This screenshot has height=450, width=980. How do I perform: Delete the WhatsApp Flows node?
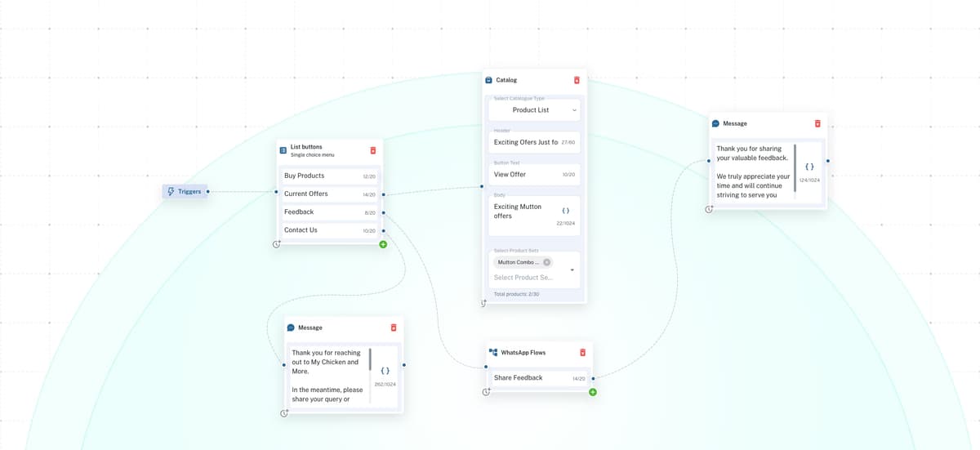pos(583,353)
